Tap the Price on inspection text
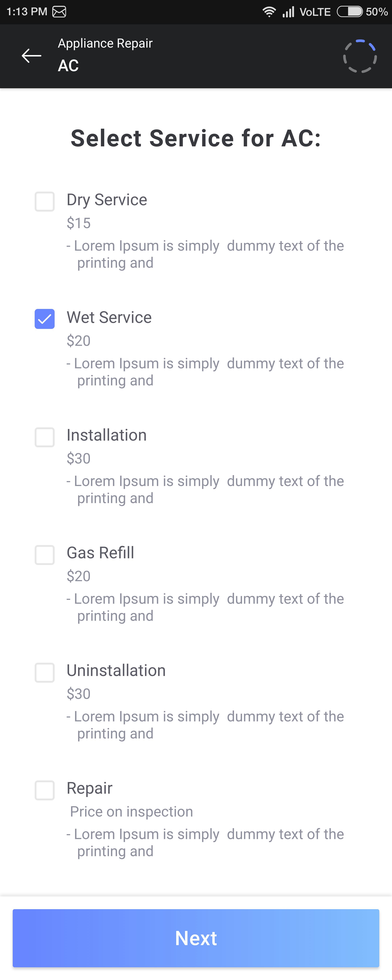 132,811
